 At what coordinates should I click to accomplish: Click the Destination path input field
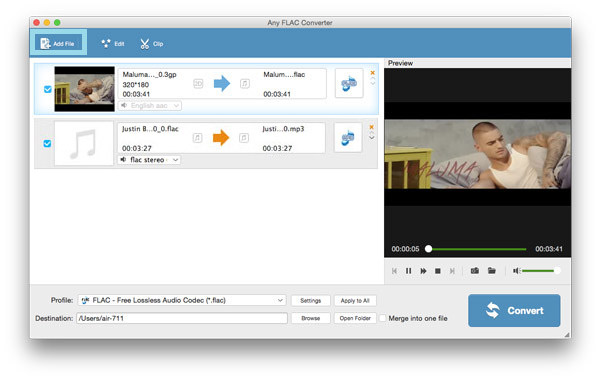click(182, 318)
